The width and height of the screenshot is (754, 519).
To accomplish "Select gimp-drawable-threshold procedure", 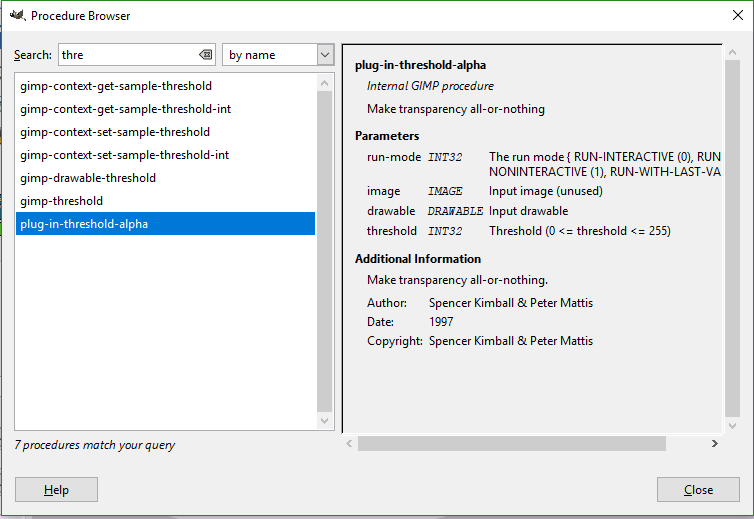I will [x=88, y=178].
